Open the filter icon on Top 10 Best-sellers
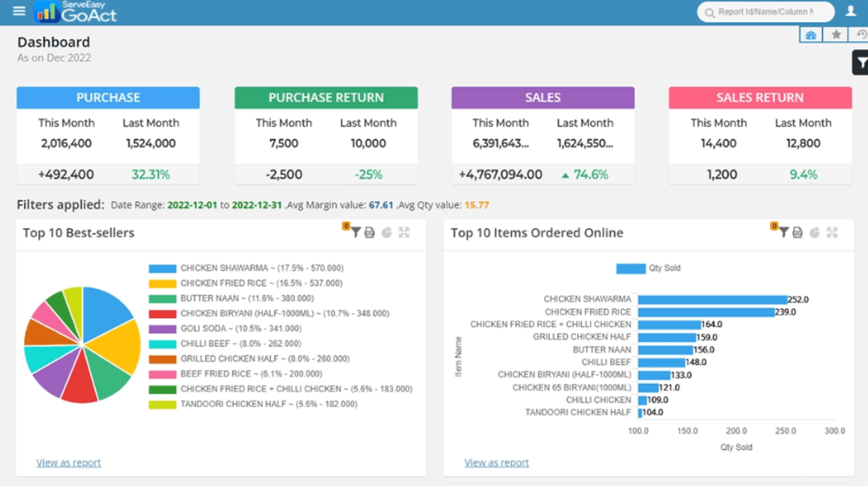Viewport: 868px width, 486px height. [356, 231]
